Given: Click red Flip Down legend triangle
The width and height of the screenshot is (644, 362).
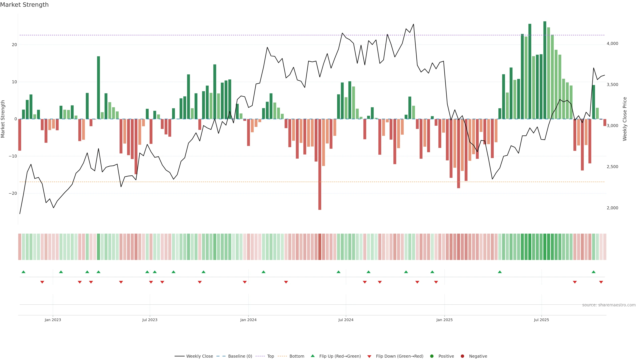Looking at the screenshot, I should pos(369,356).
